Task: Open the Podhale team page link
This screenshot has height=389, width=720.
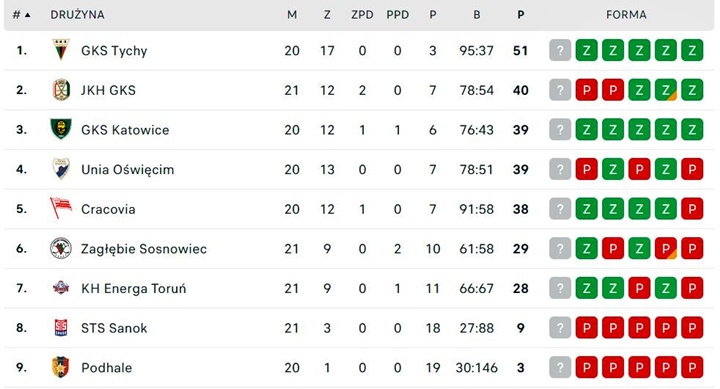Action: (107, 368)
